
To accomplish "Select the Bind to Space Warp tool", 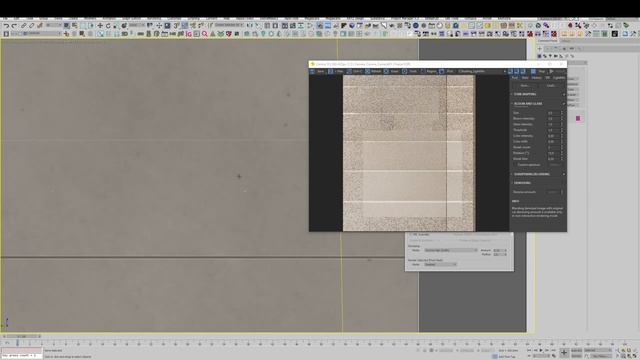I will point(40,25).
